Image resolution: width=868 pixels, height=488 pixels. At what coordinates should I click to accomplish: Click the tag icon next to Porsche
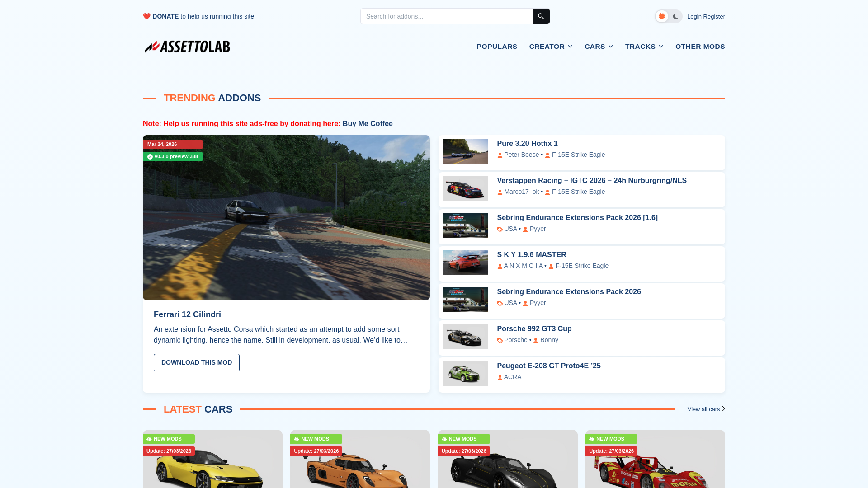[x=500, y=341]
